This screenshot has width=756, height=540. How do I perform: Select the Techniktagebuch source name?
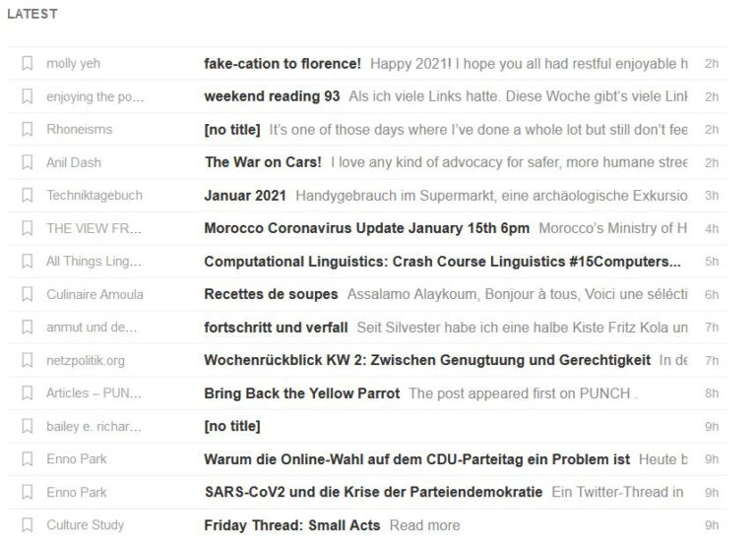click(94, 195)
